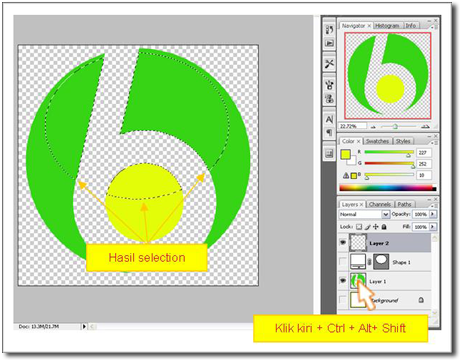
Task: Open the Paragraph panel icon
Action: (329, 133)
